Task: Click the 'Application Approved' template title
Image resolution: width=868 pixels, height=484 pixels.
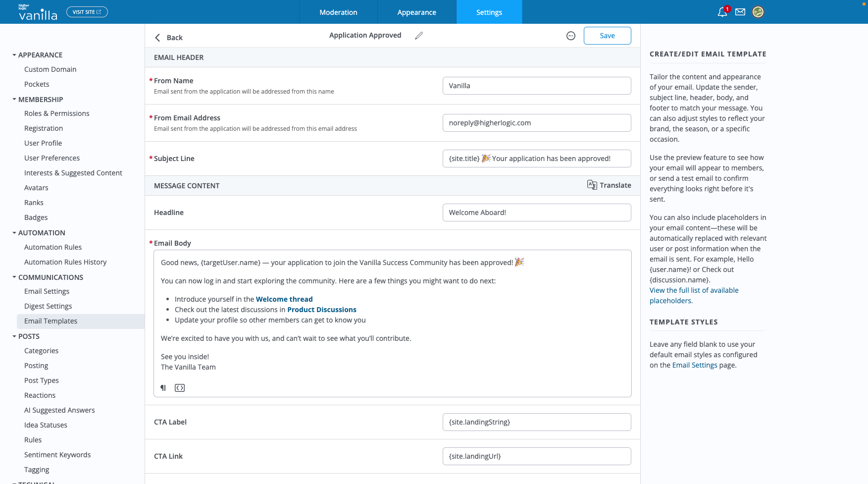Action: pyautogui.click(x=365, y=35)
